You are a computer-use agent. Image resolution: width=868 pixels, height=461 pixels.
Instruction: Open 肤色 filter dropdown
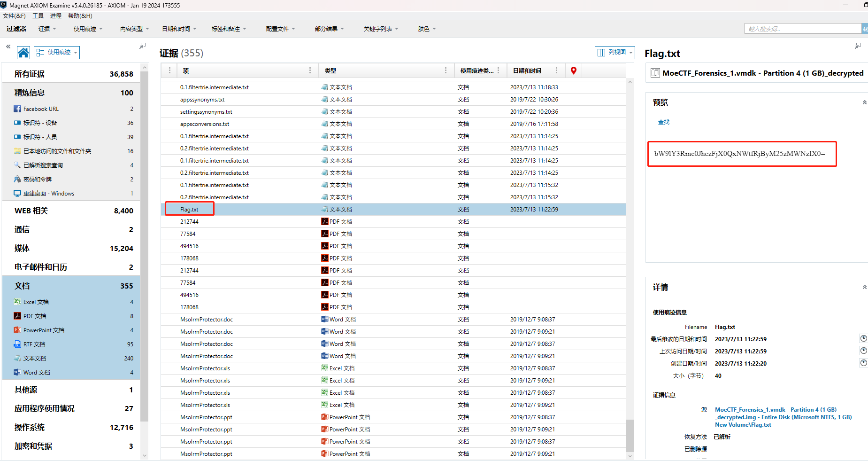[427, 29]
